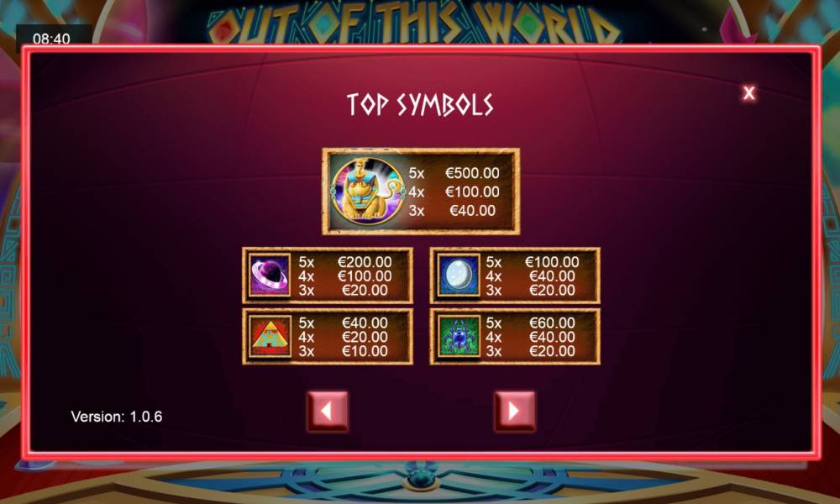Click the sphinx 5x €500.00 payout
The height and width of the screenshot is (504, 840).
pyautogui.click(x=454, y=173)
